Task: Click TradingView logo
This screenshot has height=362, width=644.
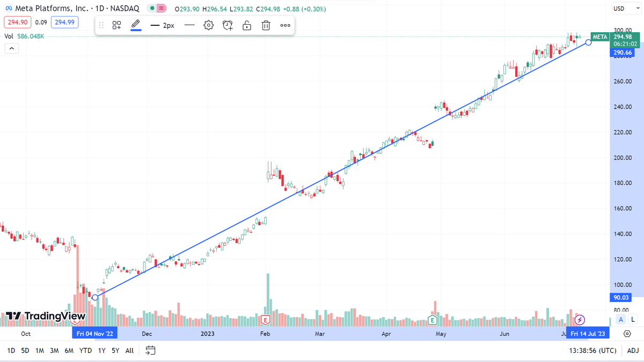Action: pos(46,316)
